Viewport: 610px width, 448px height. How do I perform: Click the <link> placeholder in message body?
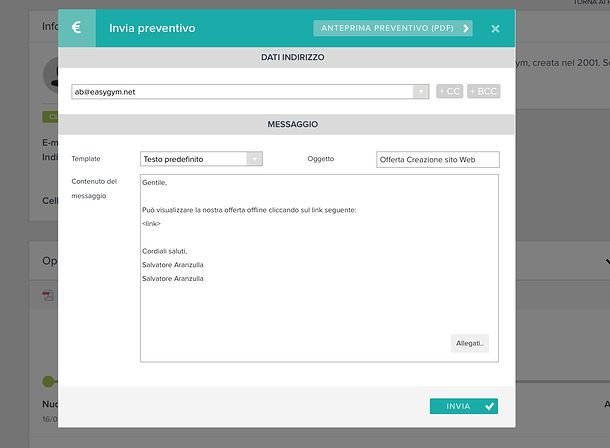(151, 224)
